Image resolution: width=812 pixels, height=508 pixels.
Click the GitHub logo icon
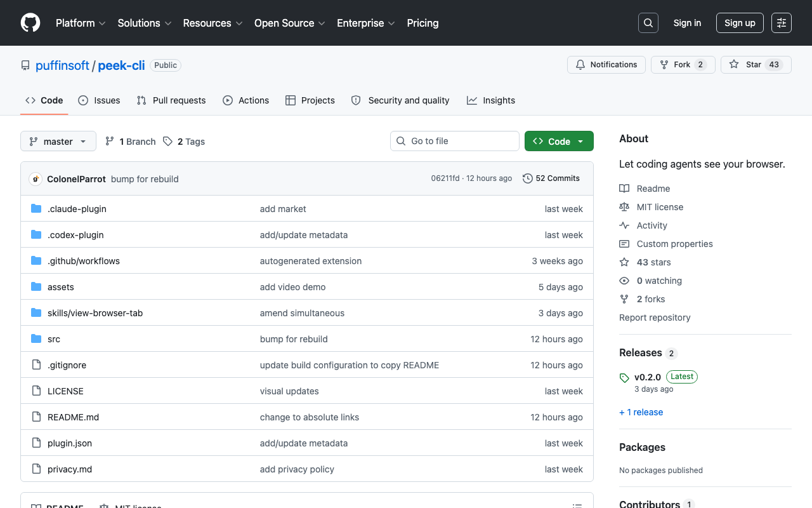tap(30, 23)
